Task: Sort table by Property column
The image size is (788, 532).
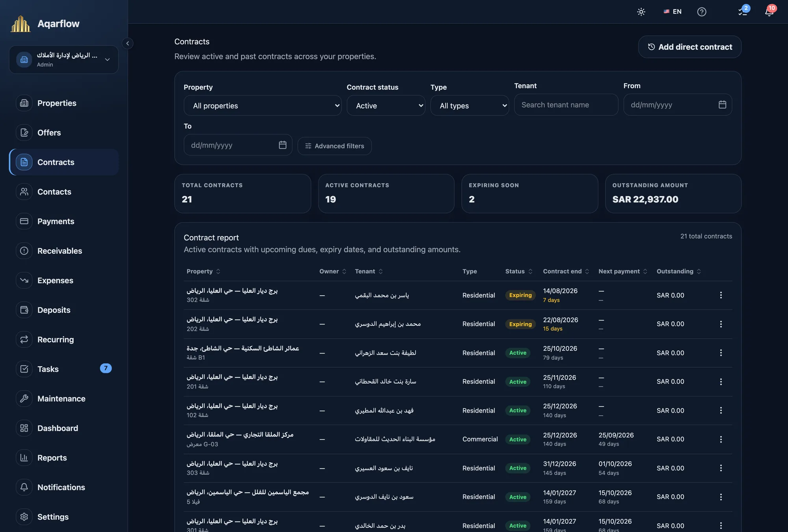Action: click(x=203, y=272)
